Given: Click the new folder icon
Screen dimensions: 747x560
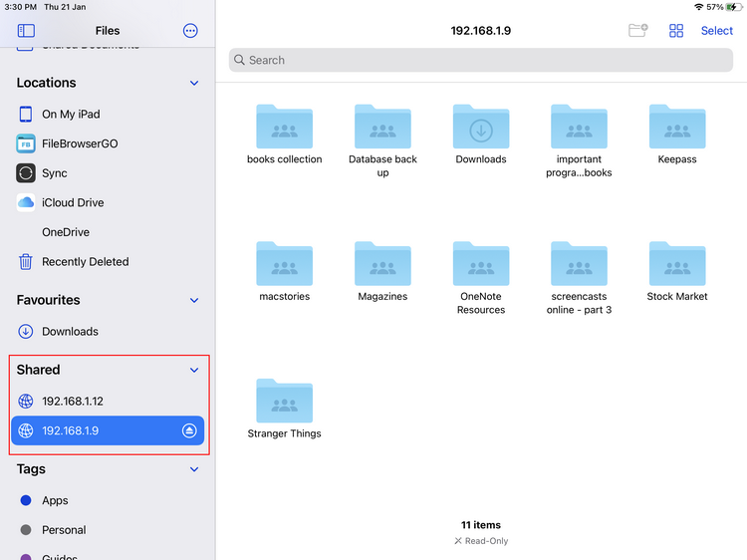Looking at the screenshot, I should (x=637, y=31).
